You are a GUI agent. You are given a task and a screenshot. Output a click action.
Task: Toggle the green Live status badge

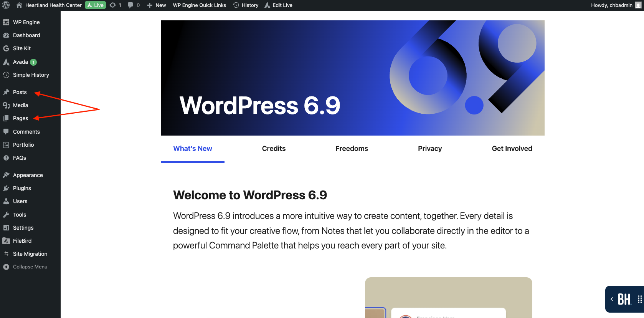(x=95, y=5)
